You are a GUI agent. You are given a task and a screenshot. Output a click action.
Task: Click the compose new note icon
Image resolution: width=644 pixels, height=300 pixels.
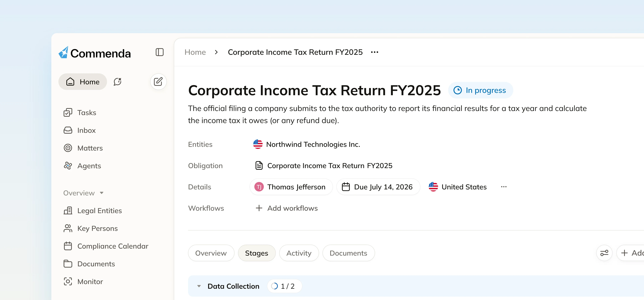[x=158, y=82]
